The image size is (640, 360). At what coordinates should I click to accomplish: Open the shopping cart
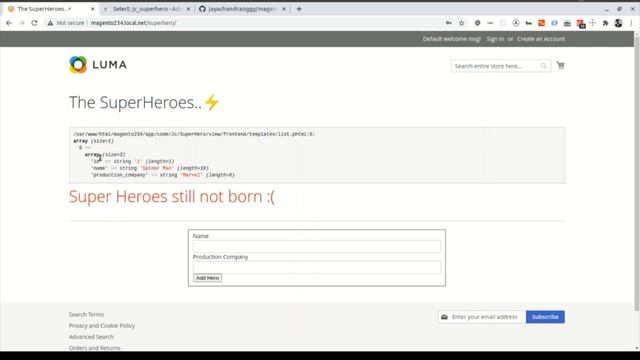point(560,65)
